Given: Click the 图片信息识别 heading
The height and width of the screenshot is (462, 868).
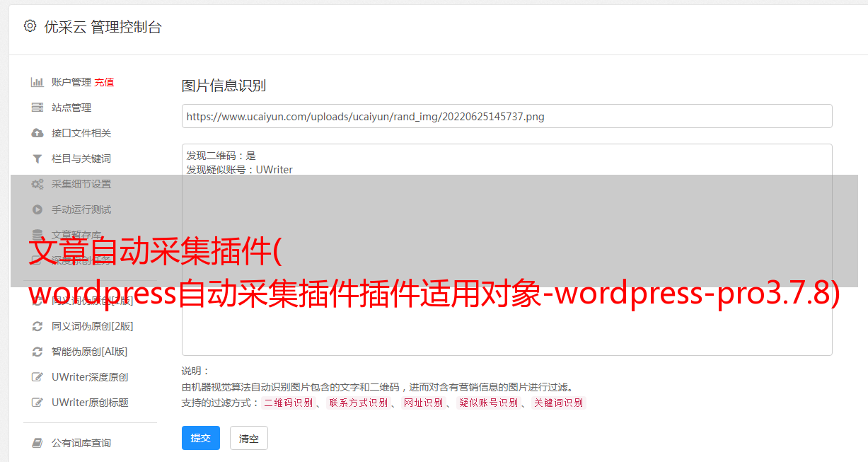Looking at the screenshot, I should [224, 86].
